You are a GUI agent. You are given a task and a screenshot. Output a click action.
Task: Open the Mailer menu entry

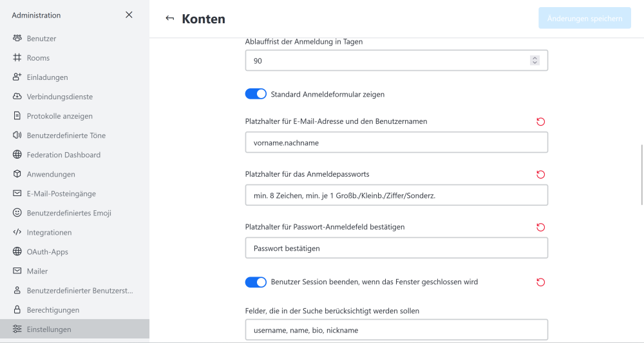coord(75,271)
